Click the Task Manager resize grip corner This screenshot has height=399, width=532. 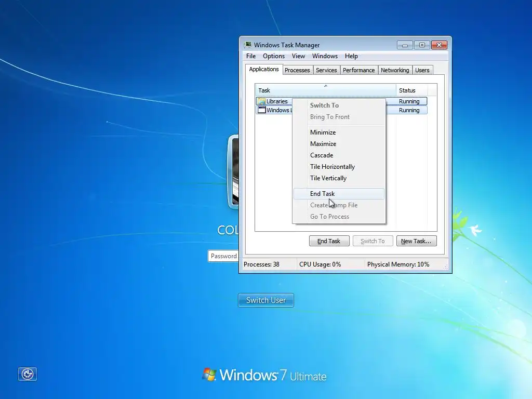446,267
